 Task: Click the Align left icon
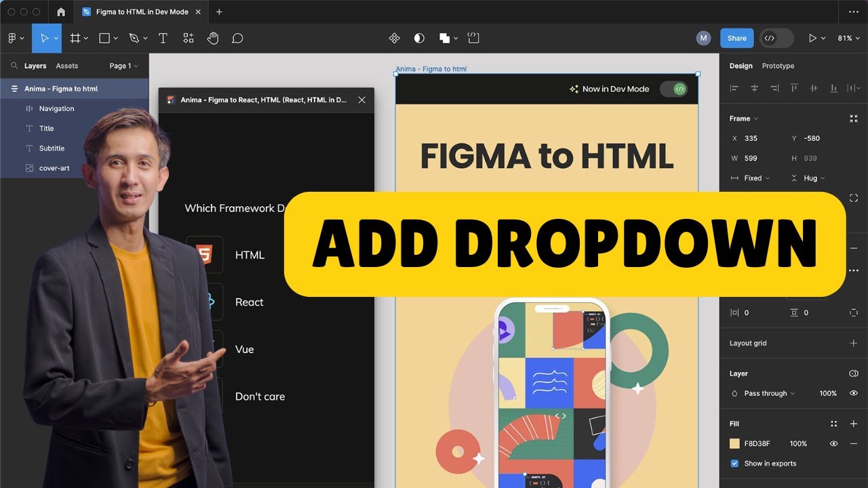tap(734, 88)
